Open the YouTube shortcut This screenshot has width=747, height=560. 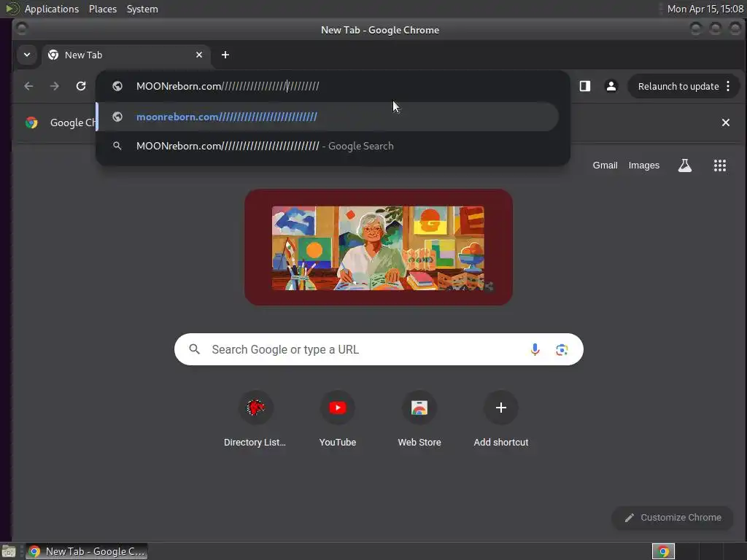(338, 419)
